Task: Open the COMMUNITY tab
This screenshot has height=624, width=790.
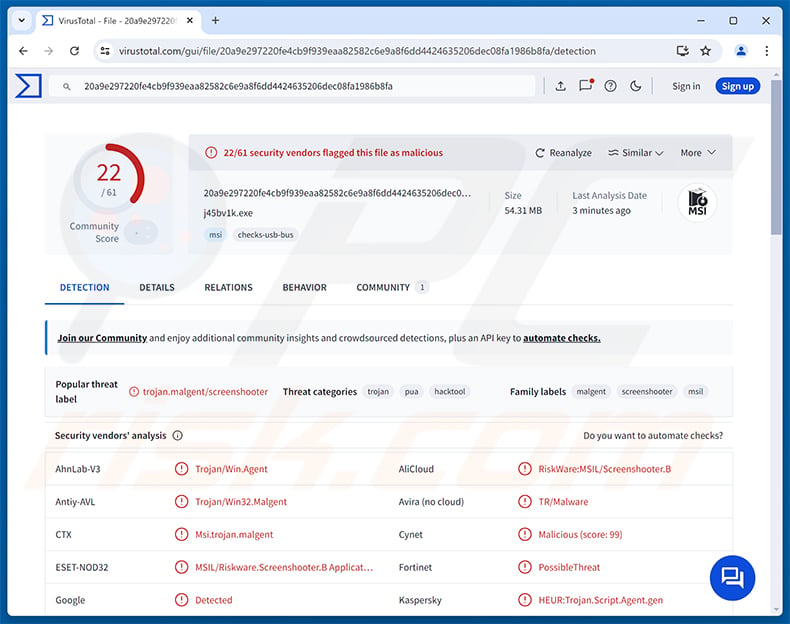Action: point(392,288)
